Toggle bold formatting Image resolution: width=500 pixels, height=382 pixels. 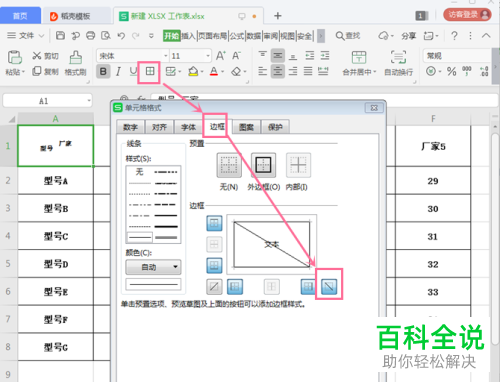pos(103,71)
